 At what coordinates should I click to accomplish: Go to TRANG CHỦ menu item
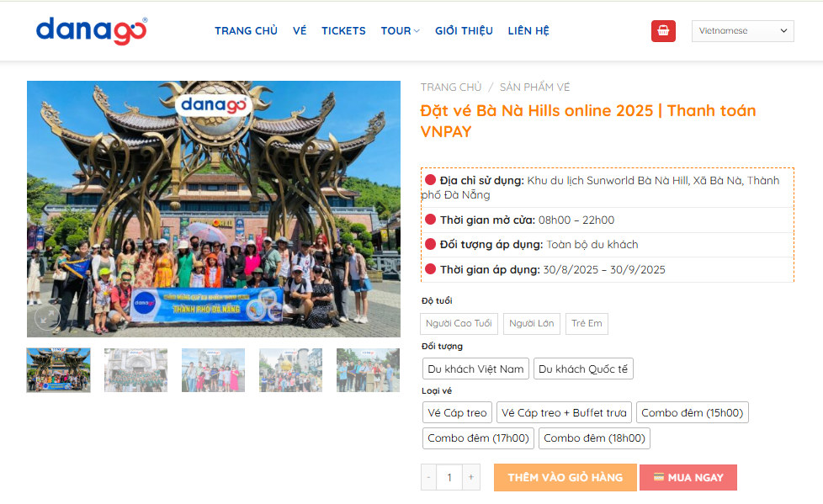(x=247, y=31)
